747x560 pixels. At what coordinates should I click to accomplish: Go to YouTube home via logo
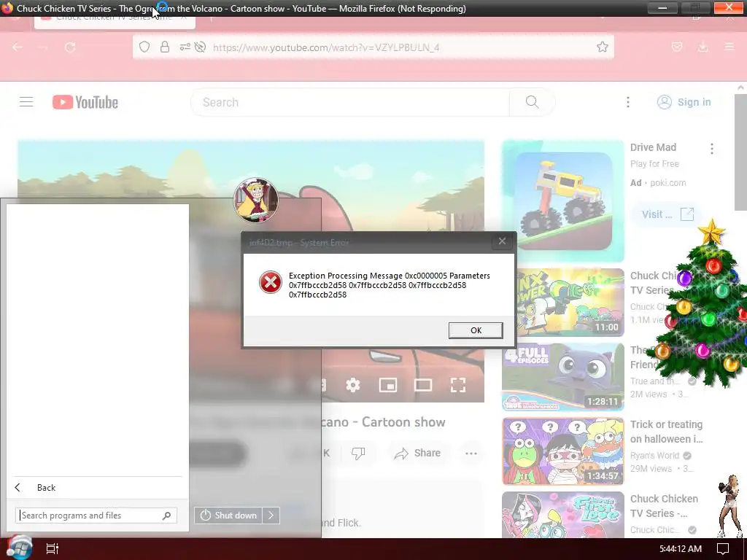[85, 102]
